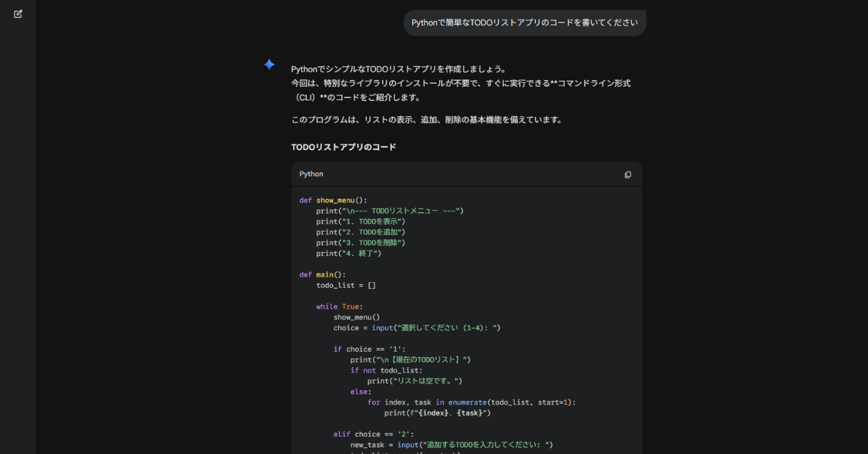Click the "todo_list = []" code line

click(x=346, y=285)
